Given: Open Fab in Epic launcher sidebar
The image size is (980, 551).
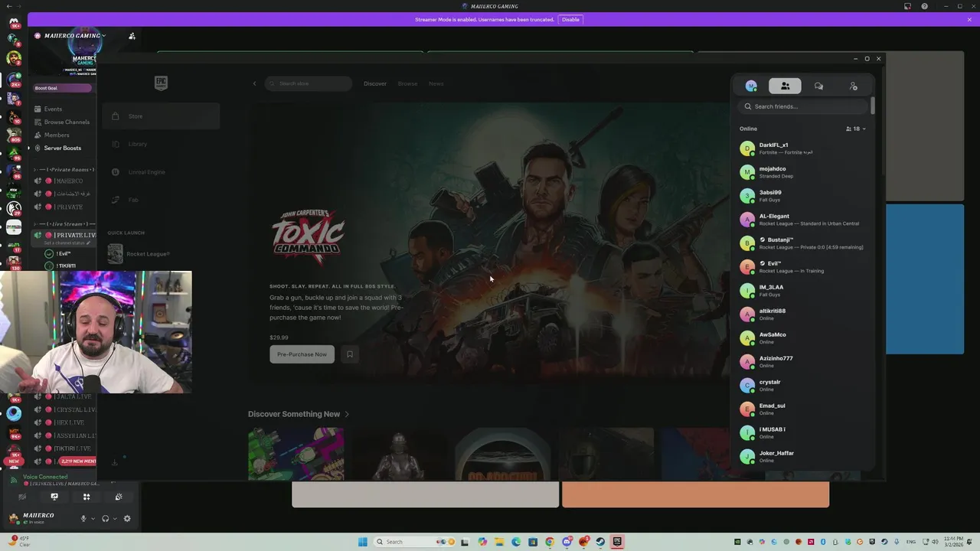Looking at the screenshot, I should tap(161, 200).
